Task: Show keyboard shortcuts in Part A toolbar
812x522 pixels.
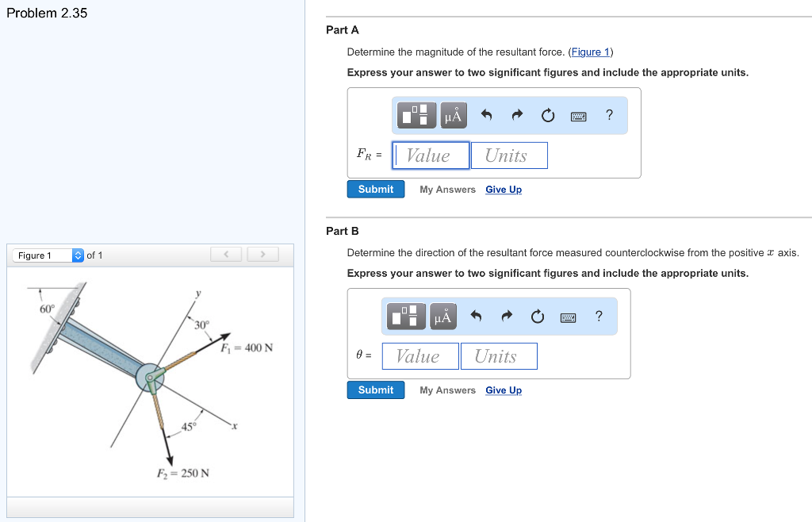Action: 579,116
